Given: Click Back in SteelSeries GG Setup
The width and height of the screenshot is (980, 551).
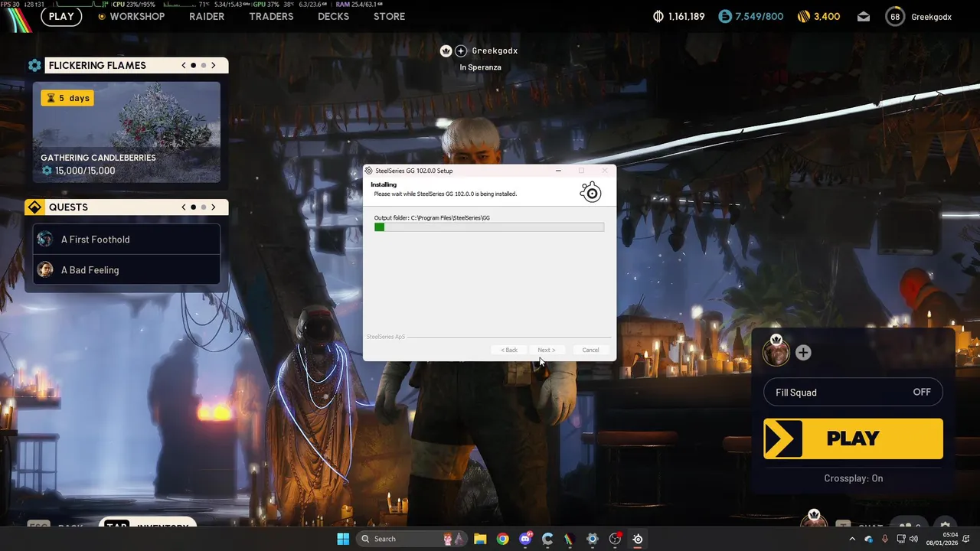Looking at the screenshot, I should pos(509,350).
